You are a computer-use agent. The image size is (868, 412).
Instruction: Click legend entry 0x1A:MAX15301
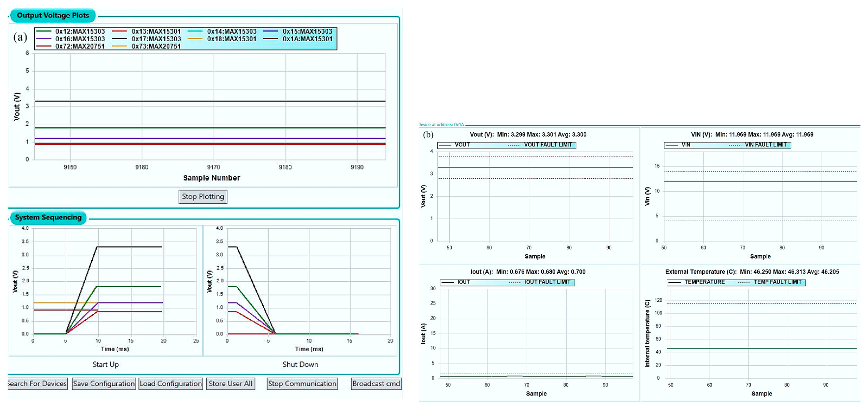click(x=307, y=39)
